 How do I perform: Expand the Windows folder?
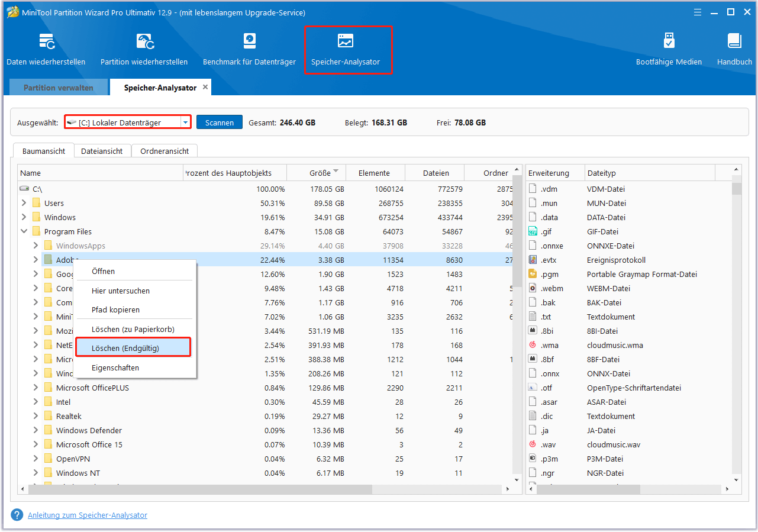24,217
